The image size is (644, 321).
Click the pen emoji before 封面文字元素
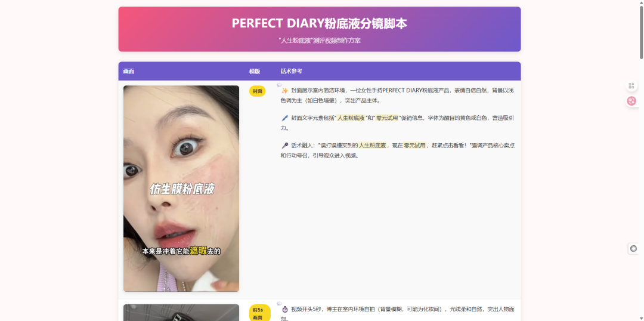(x=284, y=118)
